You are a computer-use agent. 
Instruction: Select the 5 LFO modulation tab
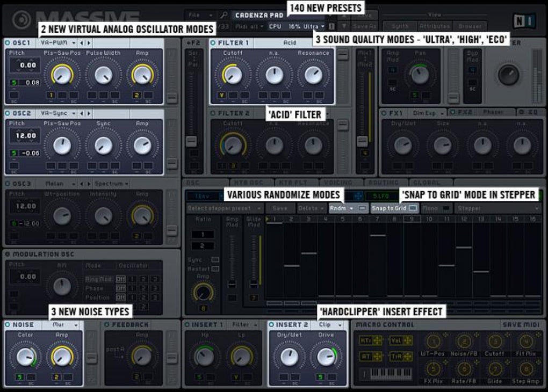[381, 196]
